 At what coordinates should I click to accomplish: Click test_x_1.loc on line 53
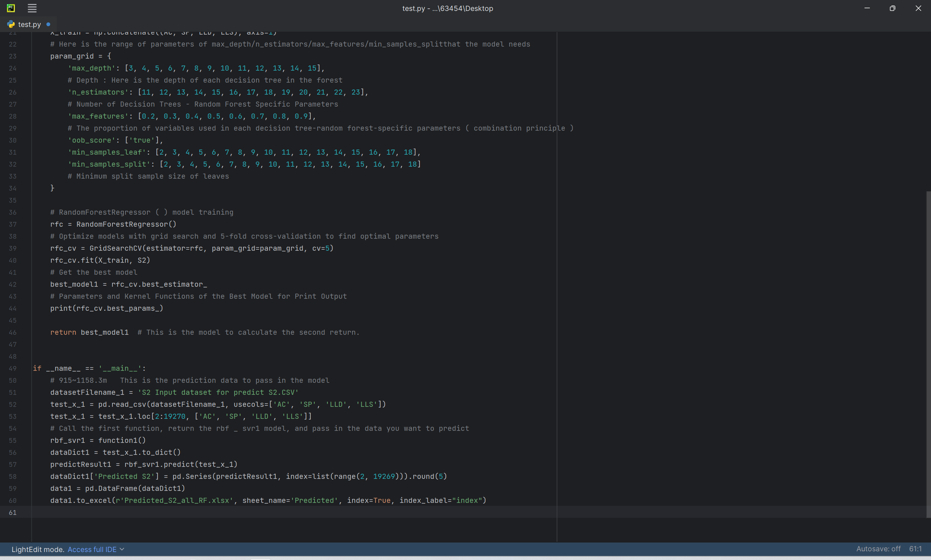(x=124, y=416)
